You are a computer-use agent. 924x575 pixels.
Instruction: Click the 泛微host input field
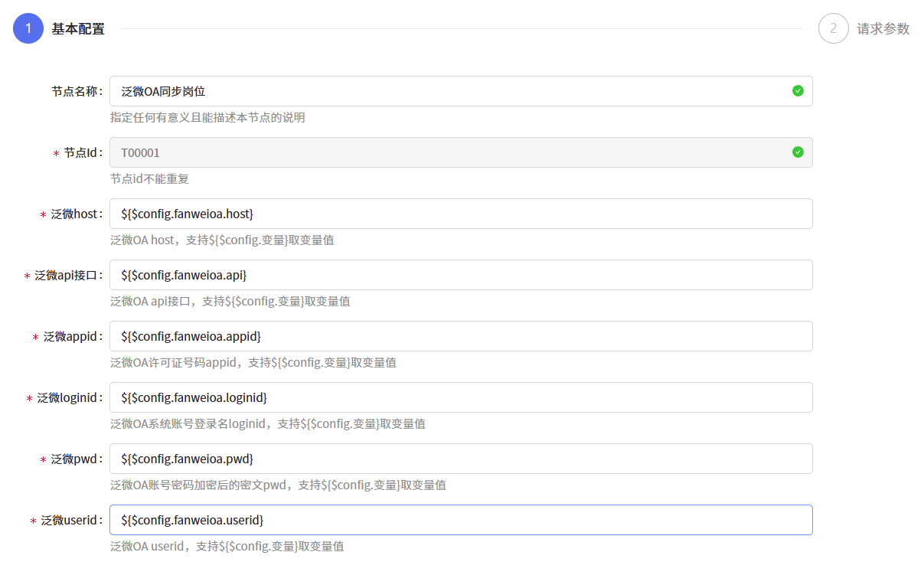tap(459, 214)
